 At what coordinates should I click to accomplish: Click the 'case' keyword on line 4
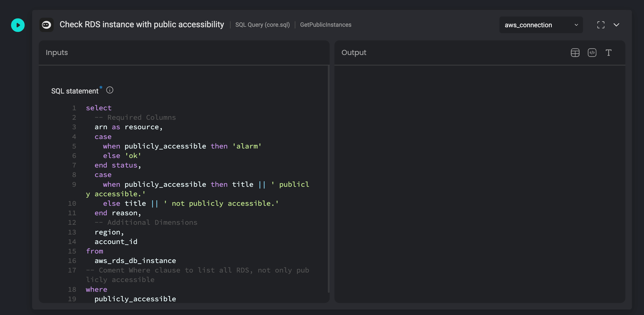(103, 137)
